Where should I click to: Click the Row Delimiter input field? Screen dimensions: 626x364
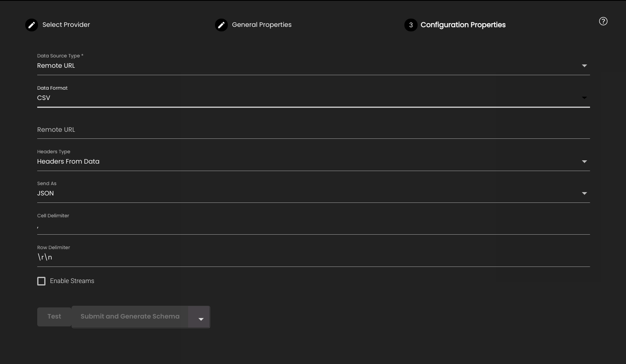(x=313, y=257)
